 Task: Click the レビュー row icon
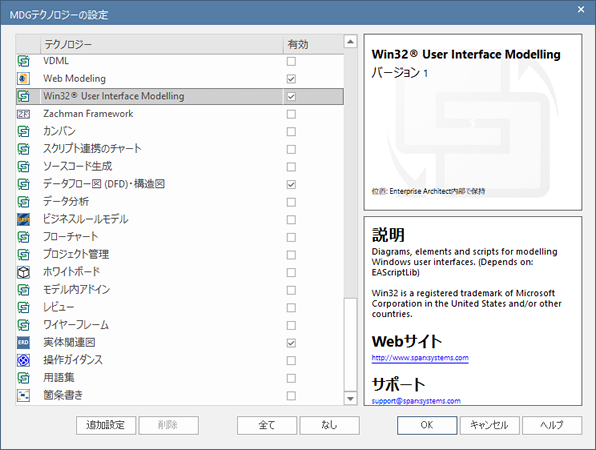click(24, 307)
